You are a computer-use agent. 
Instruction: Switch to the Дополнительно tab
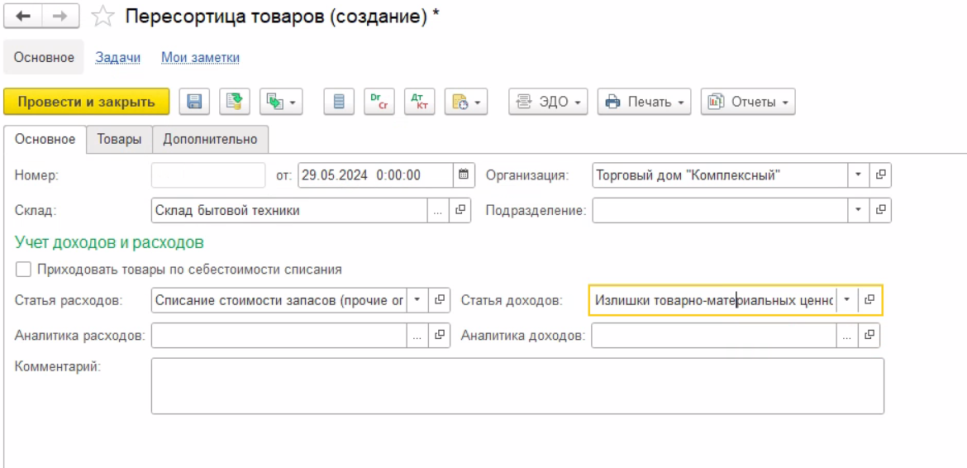(210, 139)
